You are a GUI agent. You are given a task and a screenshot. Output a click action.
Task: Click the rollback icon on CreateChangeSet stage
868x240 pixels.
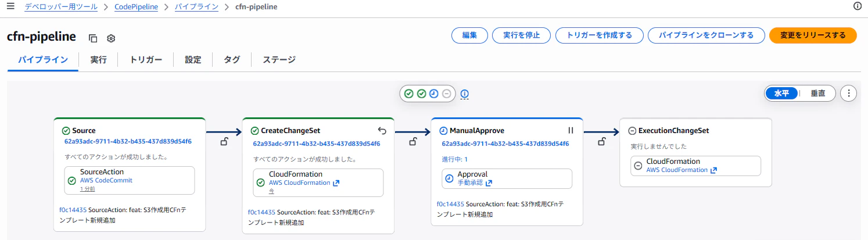coord(382,130)
